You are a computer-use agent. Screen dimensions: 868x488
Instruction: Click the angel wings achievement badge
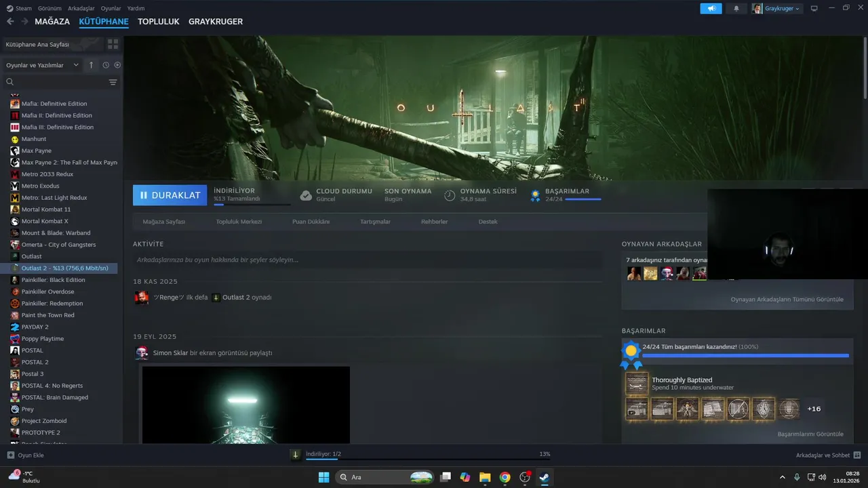click(x=688, y=409)
